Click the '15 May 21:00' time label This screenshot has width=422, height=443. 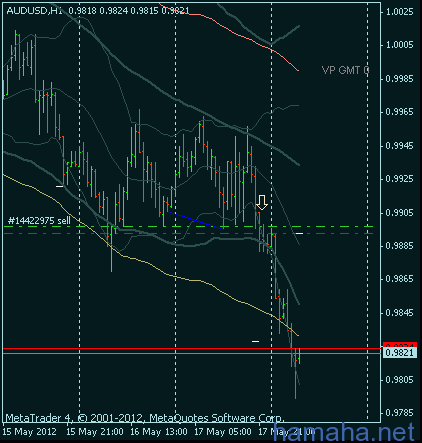click(95, 432)
